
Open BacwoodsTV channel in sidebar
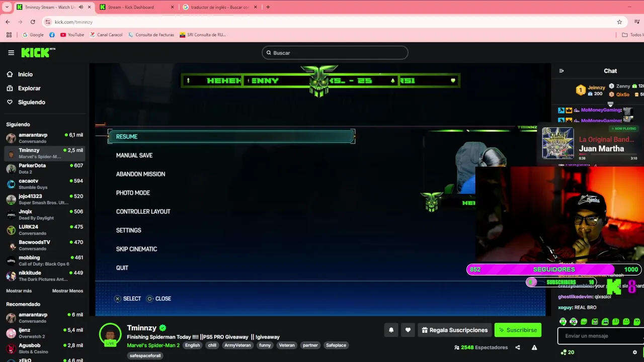click(44, 245)
